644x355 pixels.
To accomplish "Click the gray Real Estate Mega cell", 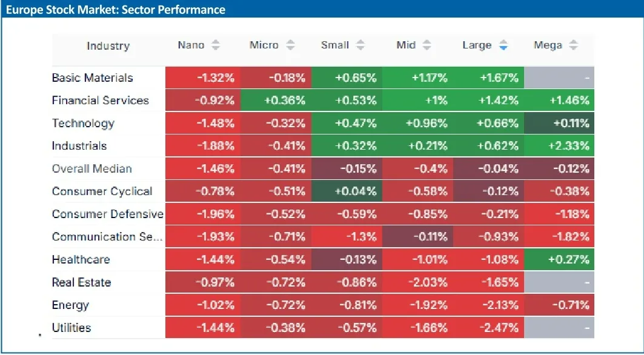I will point(559,282).
